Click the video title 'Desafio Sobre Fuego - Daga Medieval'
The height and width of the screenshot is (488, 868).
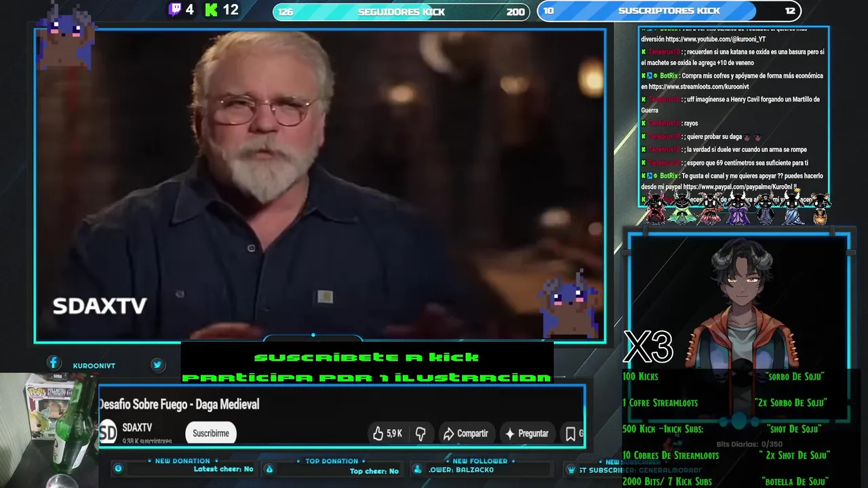click(x=180, y=405)
